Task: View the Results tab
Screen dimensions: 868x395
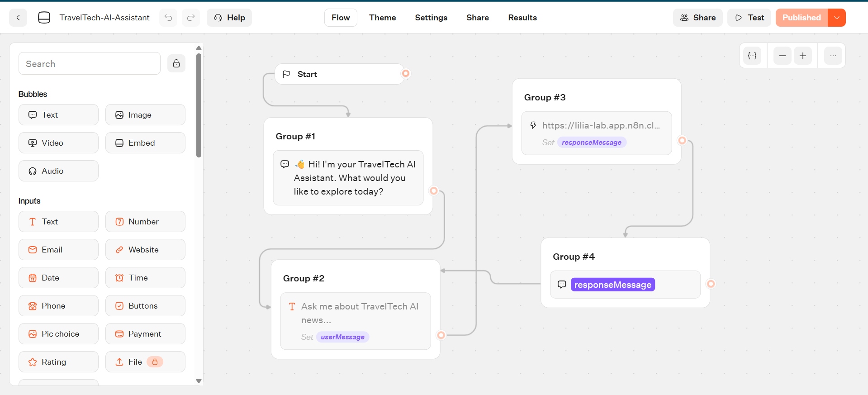Action: tap(522, 18)
